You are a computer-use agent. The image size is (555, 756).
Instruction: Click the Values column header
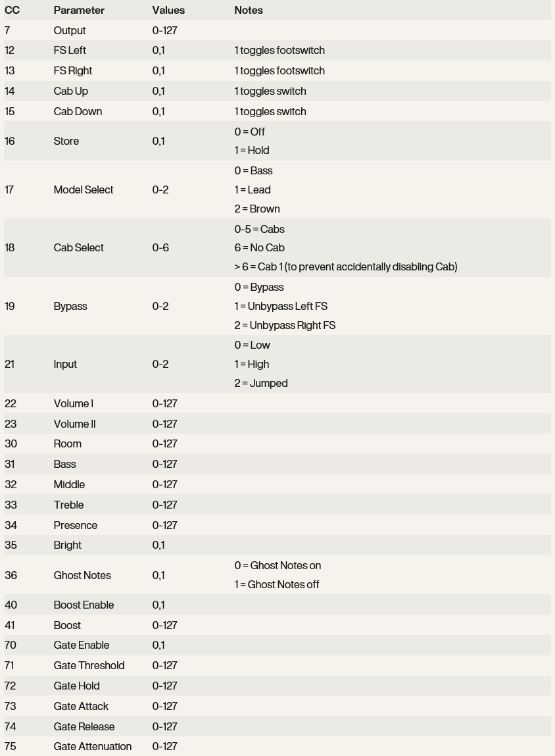[168, 11]
